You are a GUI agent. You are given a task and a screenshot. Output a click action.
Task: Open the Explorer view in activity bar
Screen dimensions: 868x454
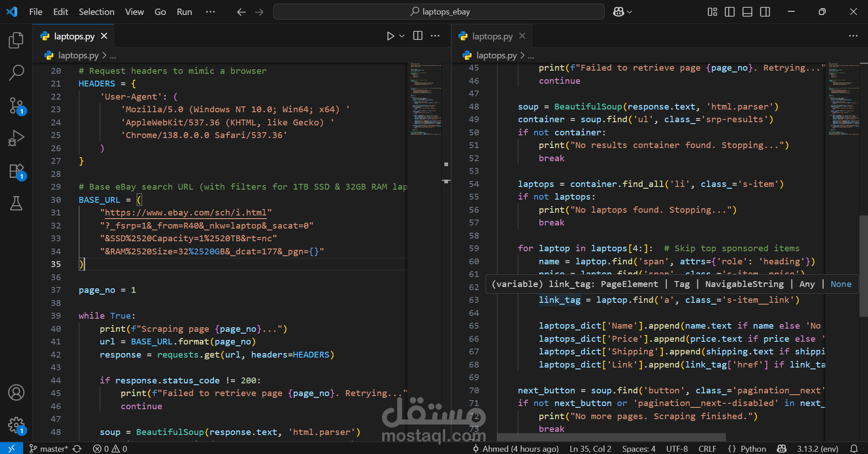pyautogui.click(x=16, y=40)
